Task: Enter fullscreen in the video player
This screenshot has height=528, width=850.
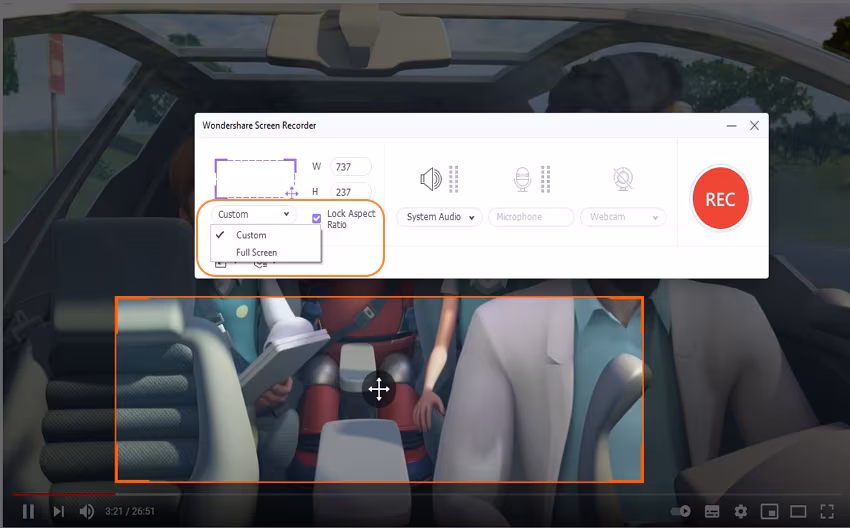Action: pos(827,511)
